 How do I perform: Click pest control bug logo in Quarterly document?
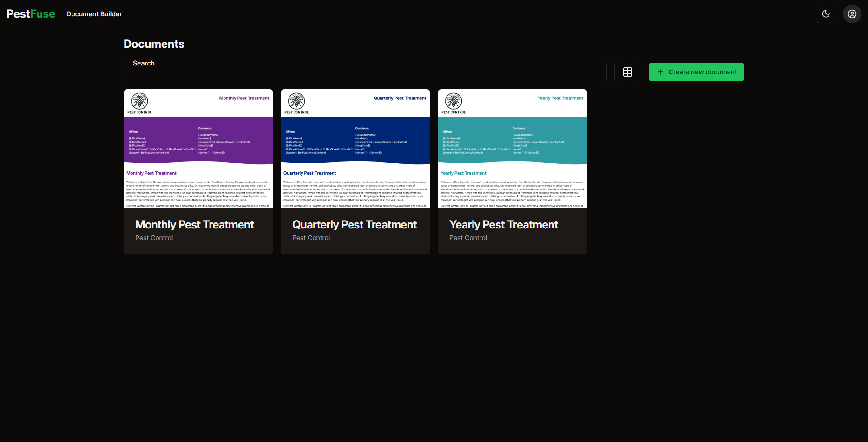click(296, 101)
